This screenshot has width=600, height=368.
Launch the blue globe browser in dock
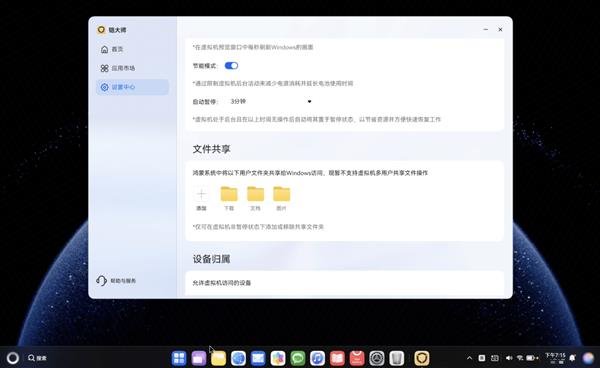point(238,358)
